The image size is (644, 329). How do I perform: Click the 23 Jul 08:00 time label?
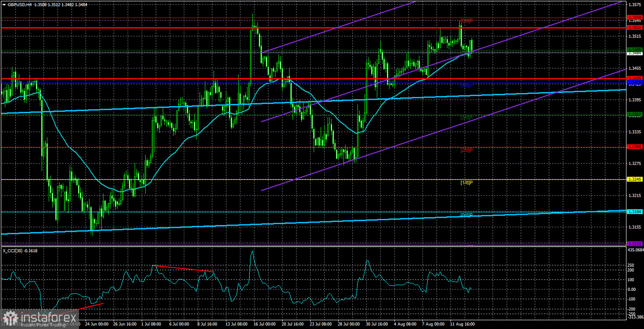321,325
